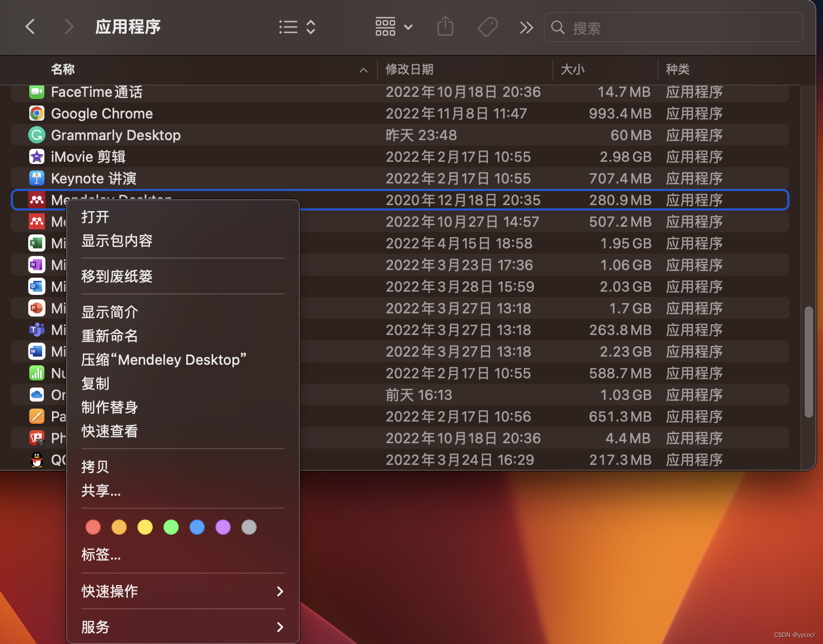823x644 pixels.
Task: Select the Microsoft Teams icon
Action: pyautogui.click(x=37, y=330)
